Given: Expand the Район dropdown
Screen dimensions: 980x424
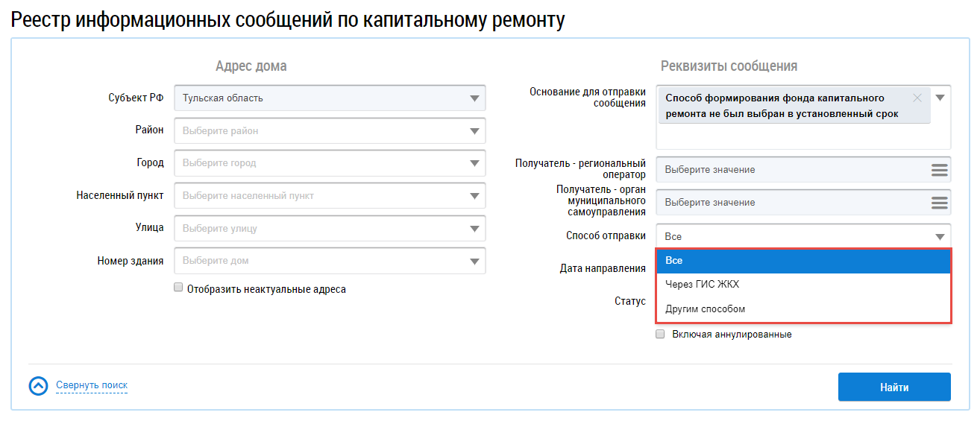Looking at the screenshot, I should click(x=474, y=131).
